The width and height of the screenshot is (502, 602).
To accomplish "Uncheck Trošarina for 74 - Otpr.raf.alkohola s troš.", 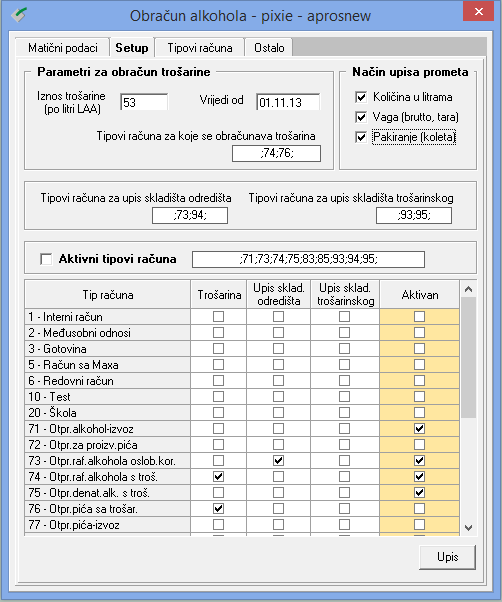I will coord(218,476).
